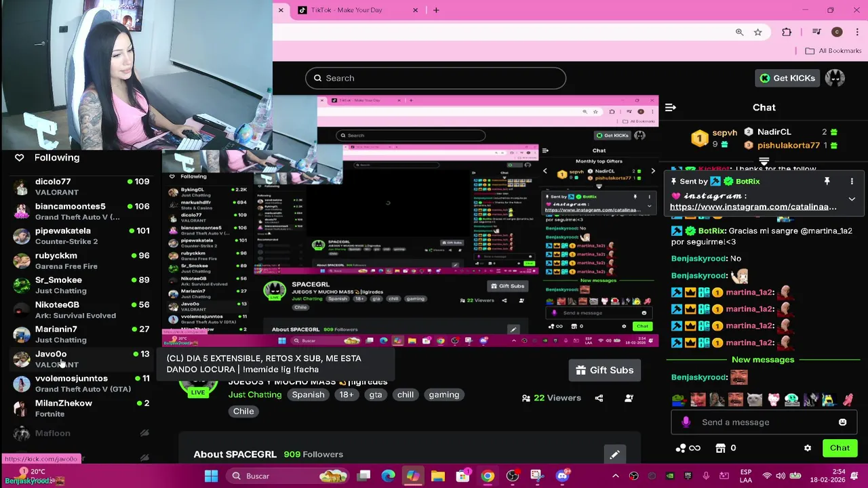Open the share stream icon
The width and height of the screenshot is (868, 488).
click(x=599, y=398)
